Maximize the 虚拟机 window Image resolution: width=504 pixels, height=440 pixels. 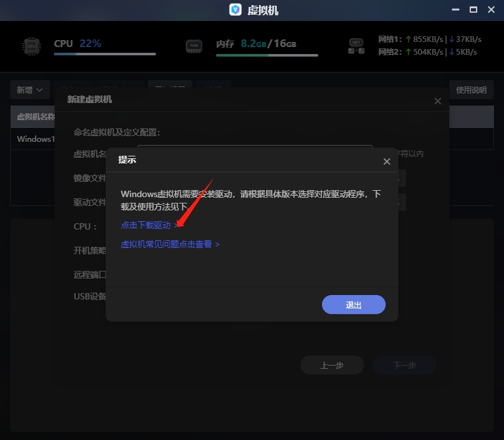click(473, 10)
